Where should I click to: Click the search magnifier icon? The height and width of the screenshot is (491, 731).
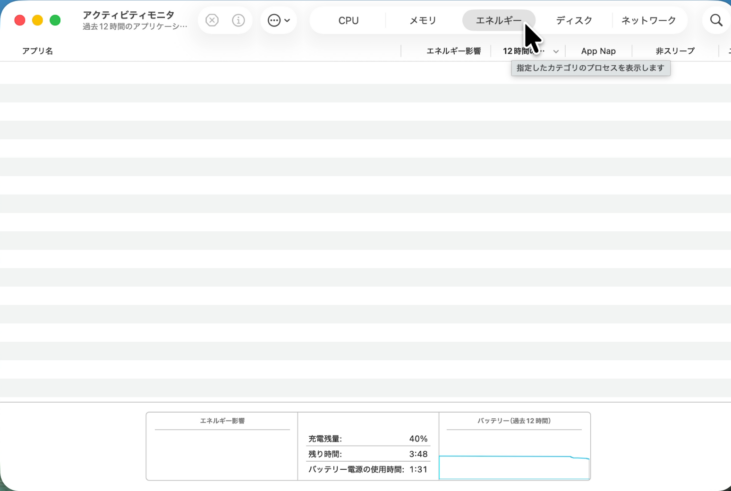coord(716,20)
